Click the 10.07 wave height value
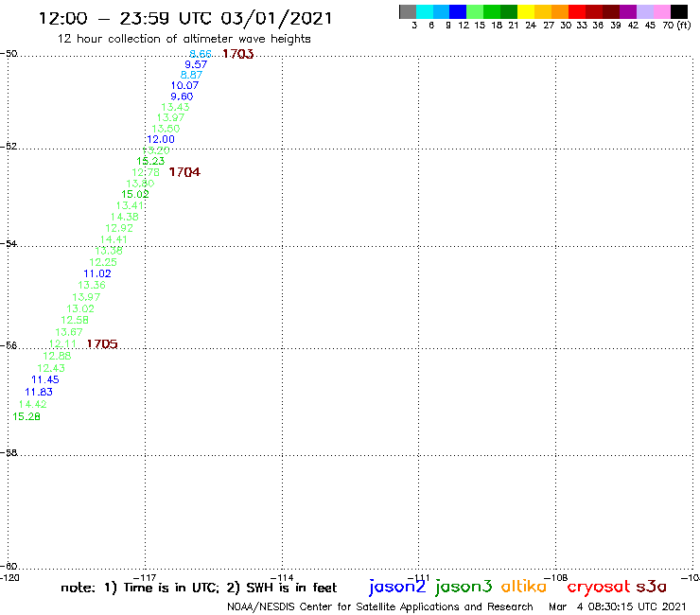Image resolution: width=700 pixels, height=615 pixels. [x=184, y=85]
